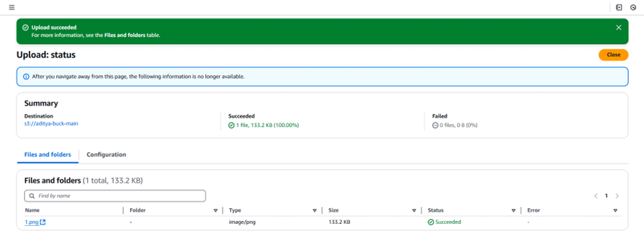Click the external link icon beside 1.png
Viewport: 644px width, 252px height.
point(42,222)
